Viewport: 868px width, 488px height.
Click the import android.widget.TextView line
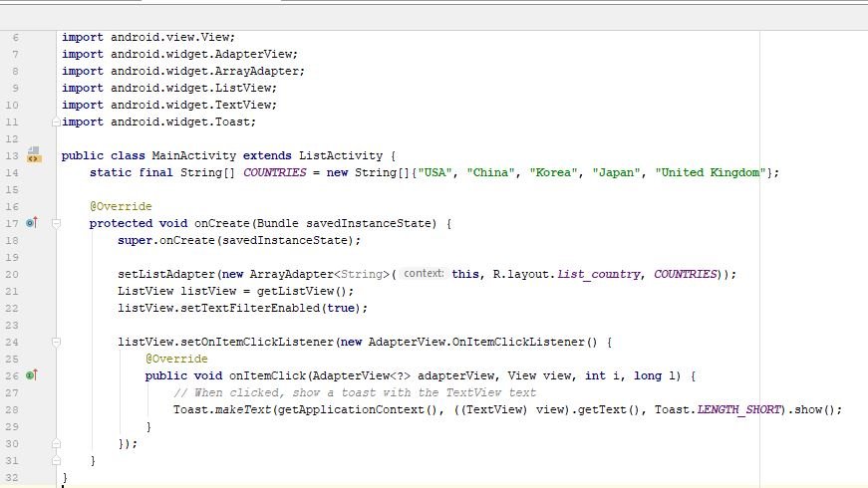(169, 106)
